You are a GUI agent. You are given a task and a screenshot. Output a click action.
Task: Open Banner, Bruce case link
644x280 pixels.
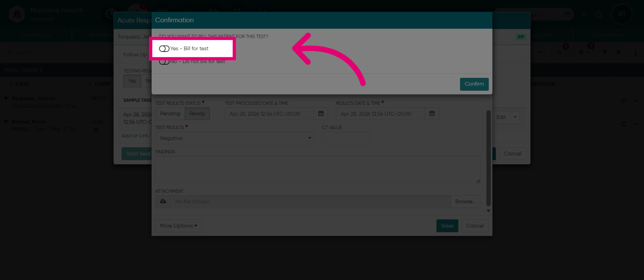[29, 121]
